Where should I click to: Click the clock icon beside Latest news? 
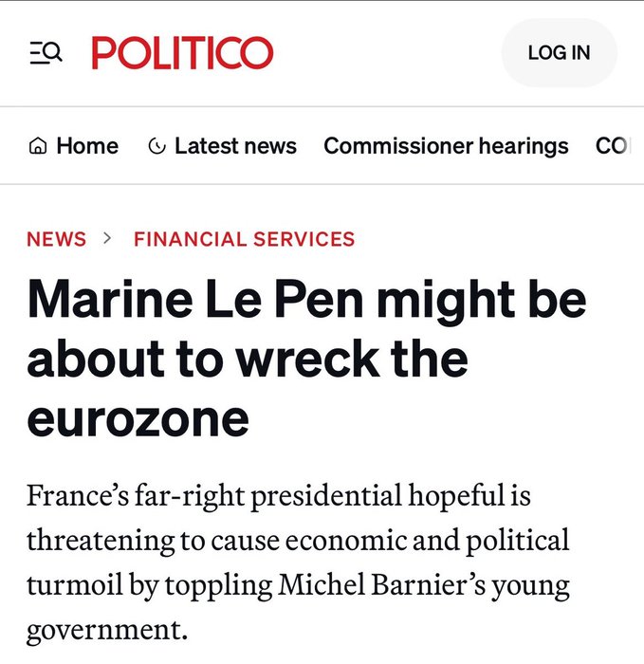click(x=157, y=146)
